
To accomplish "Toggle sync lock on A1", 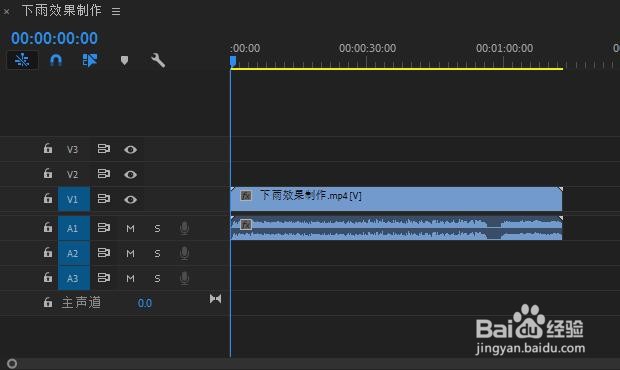I will (x=104, y=228).
